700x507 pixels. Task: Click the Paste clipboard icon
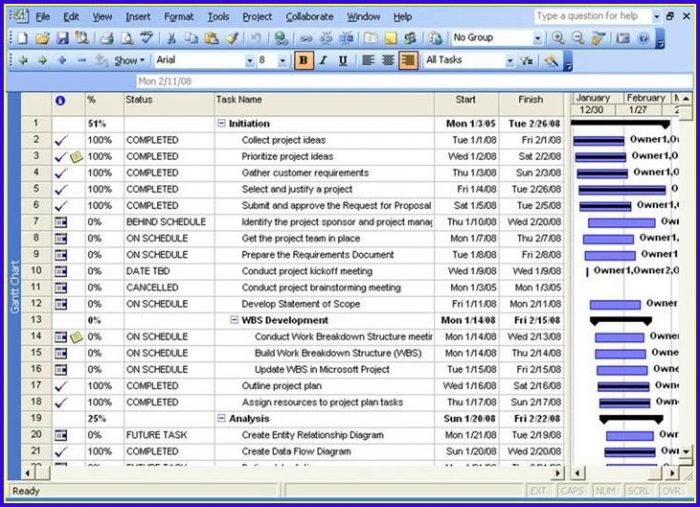[x=211, y=38]
